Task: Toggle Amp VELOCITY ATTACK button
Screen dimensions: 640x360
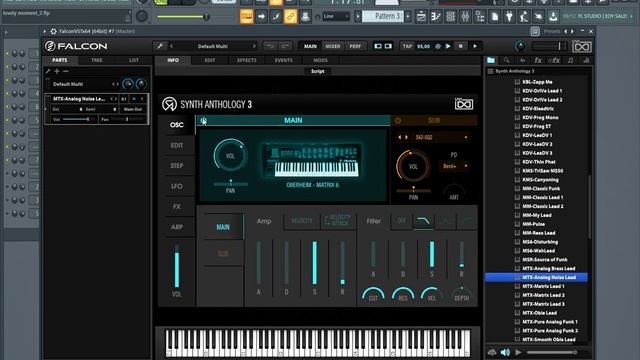Action: click(x=338, y=221)
